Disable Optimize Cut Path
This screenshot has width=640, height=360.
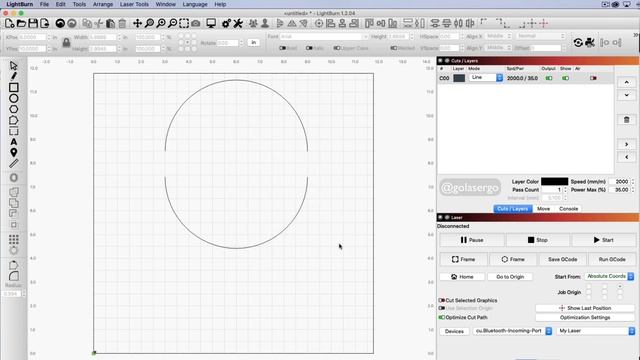click(x=442, y=317)
